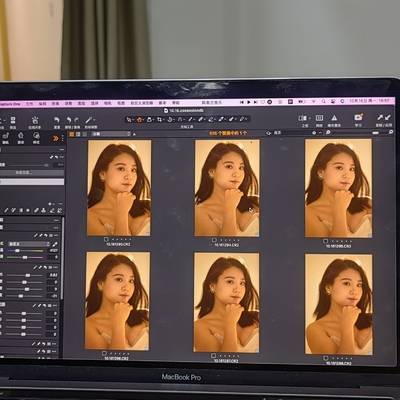Click the Copy adjustments up-arrow icon
This screenshot has width=400, height=400.
(380, 117)
